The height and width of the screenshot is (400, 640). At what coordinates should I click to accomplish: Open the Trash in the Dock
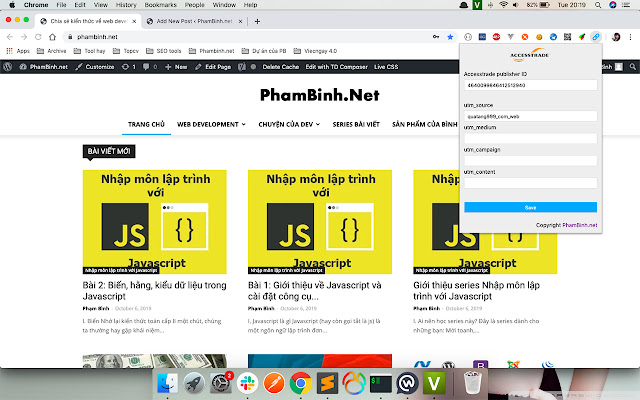[472, 383]
